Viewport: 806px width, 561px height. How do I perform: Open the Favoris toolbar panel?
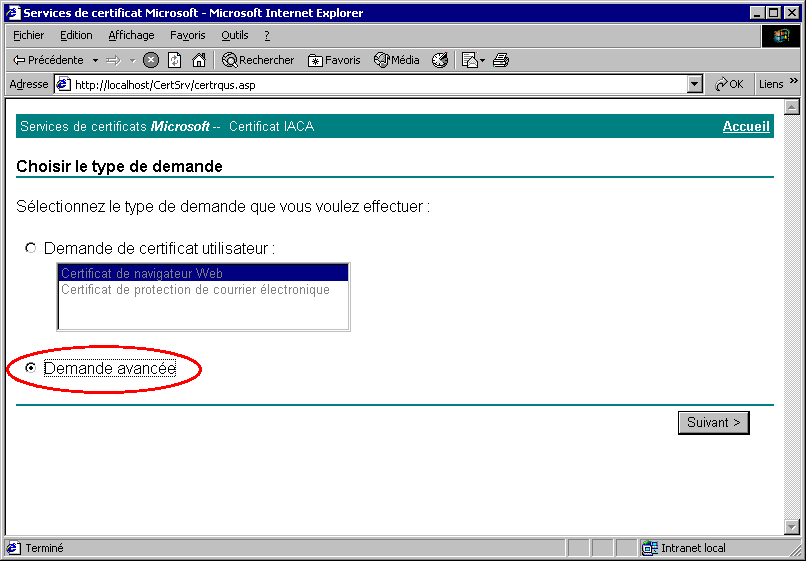[x=334, y=60]
